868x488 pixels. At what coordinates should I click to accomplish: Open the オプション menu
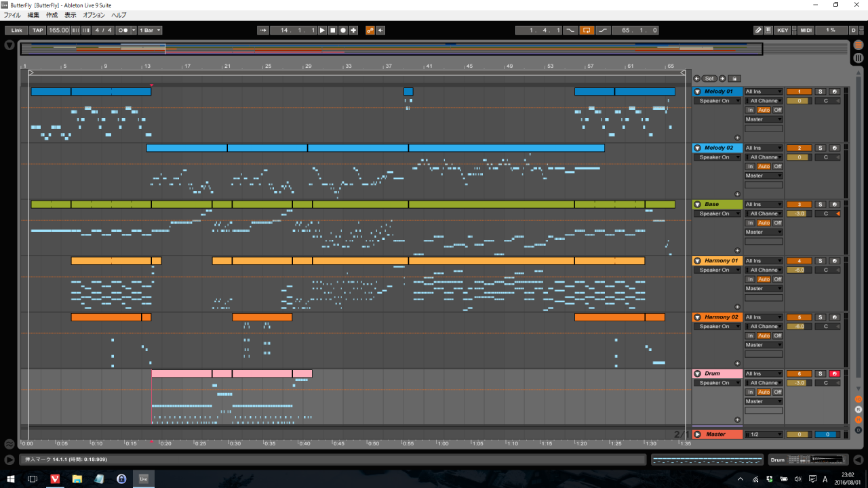click(x=94, y=15)
